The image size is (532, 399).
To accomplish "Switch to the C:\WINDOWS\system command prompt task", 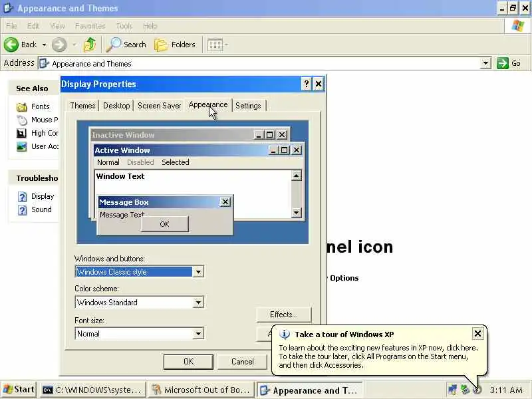I will click(92, 390).
